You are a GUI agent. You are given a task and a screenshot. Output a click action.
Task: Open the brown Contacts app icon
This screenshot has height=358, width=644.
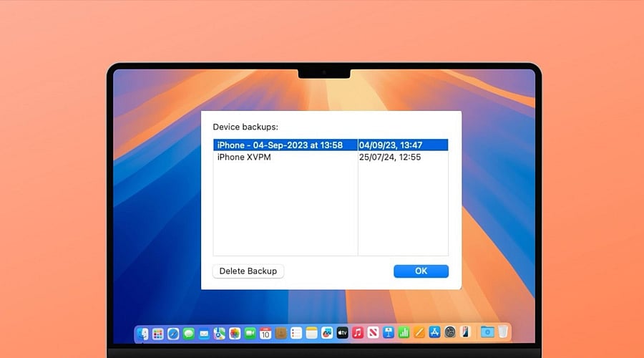pyautogui.click(x=281, y=334)
